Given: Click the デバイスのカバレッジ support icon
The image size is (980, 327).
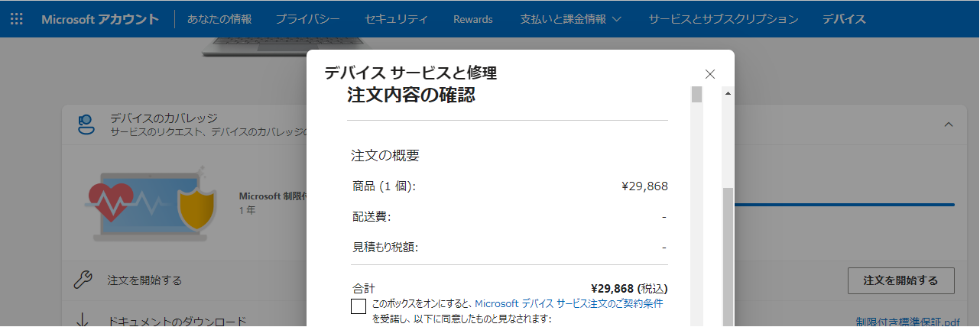Looking at the screenshot, I should 86,125.
